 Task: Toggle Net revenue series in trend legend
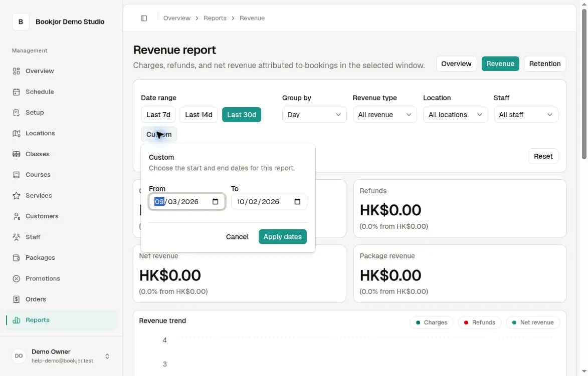coord(533,322)
